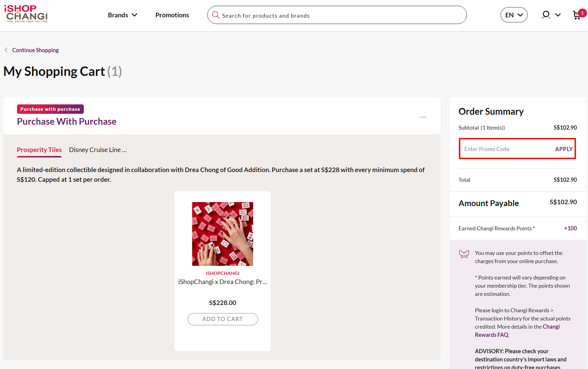Click the Enter Promo Code input field
This screenshot has height=369, width=588.
[501, 149]
